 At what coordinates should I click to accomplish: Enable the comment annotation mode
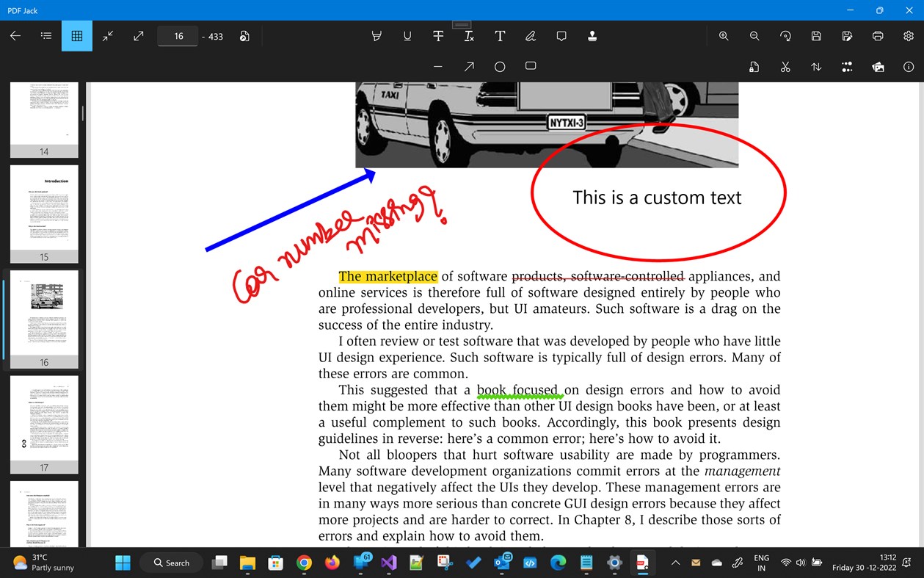point(561,35)
